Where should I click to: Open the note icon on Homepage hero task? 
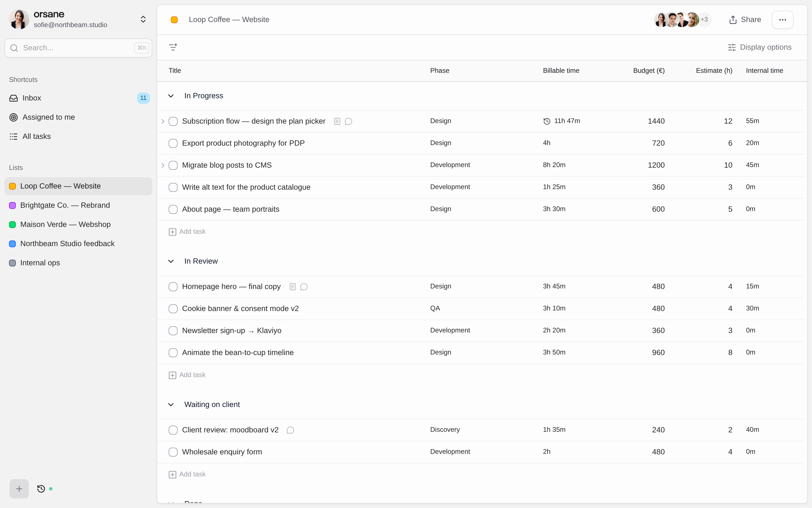tap(293, 286)
